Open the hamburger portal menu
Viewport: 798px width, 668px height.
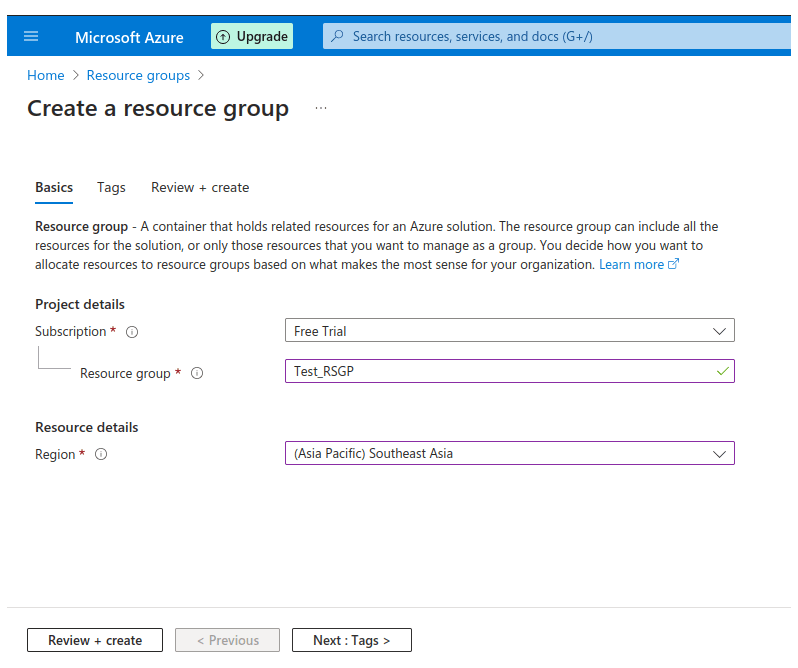click(x=31, y=36)
